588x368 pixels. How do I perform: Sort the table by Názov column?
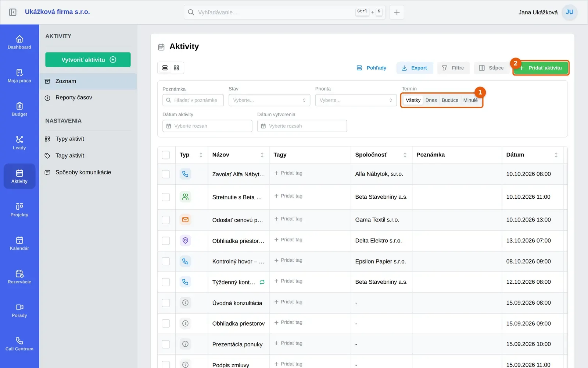click(262, 155)
